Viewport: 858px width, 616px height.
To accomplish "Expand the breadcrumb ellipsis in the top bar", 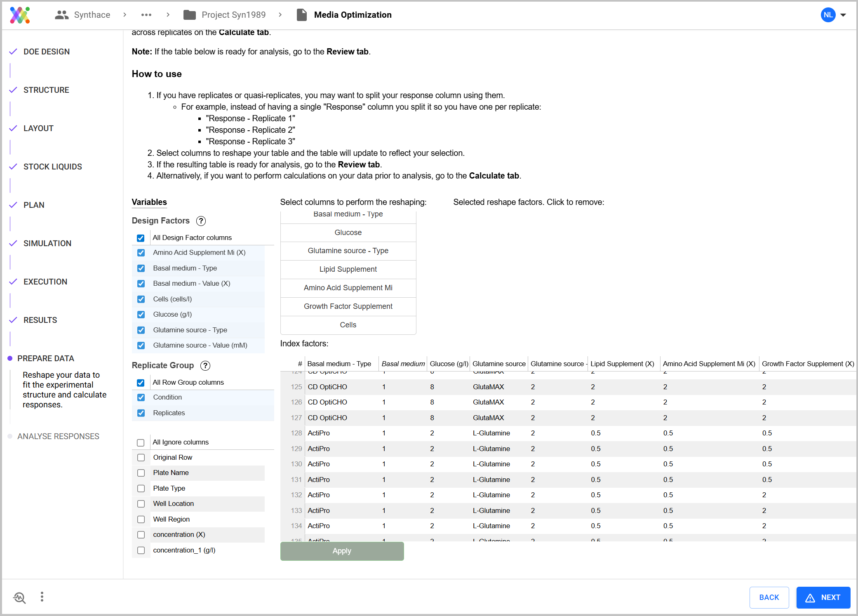I will [x=146, y=14].
